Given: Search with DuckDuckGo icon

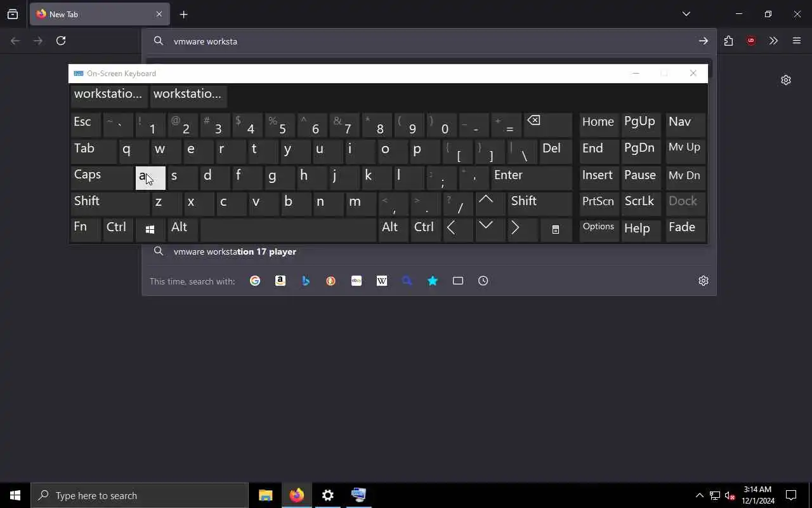Looking at the screenshot, I should pos(331,281).
